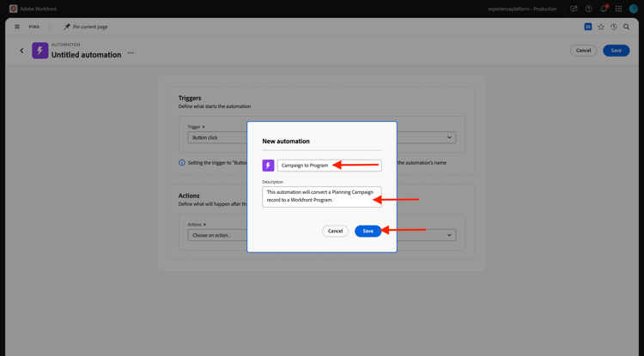Click the announcements icon in top bar
Screen dimensions: 644x356
coord(574,9)
